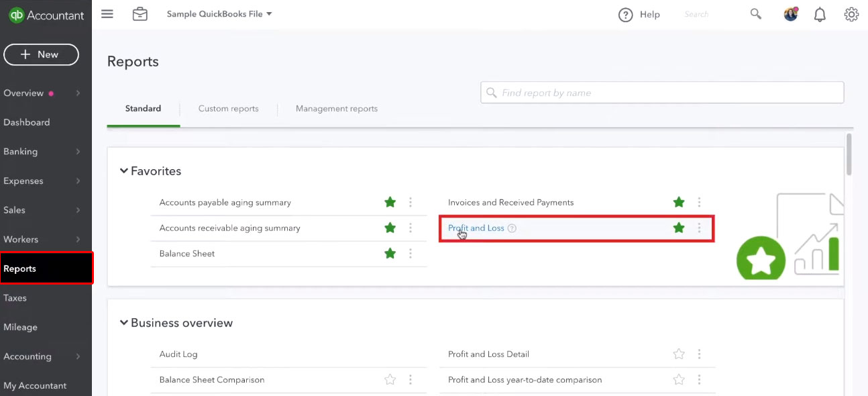Switch to the Custom reports tab
This screenshot has width=868, height=396.
[228, 109]
